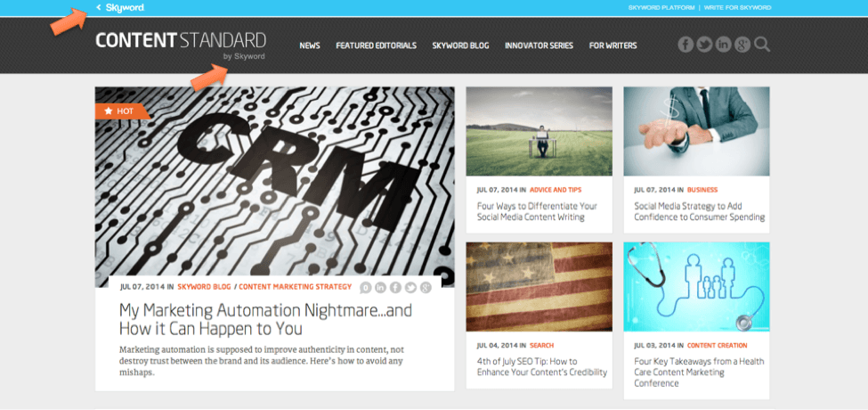Open the Skyword logo in top bar

point(126,8)
